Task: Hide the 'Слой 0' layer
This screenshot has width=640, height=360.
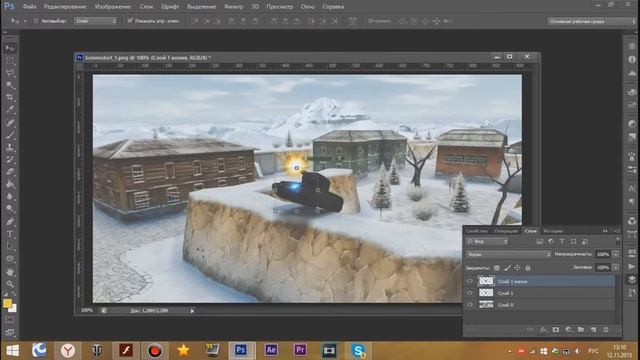Action: [x=470, y=304]
